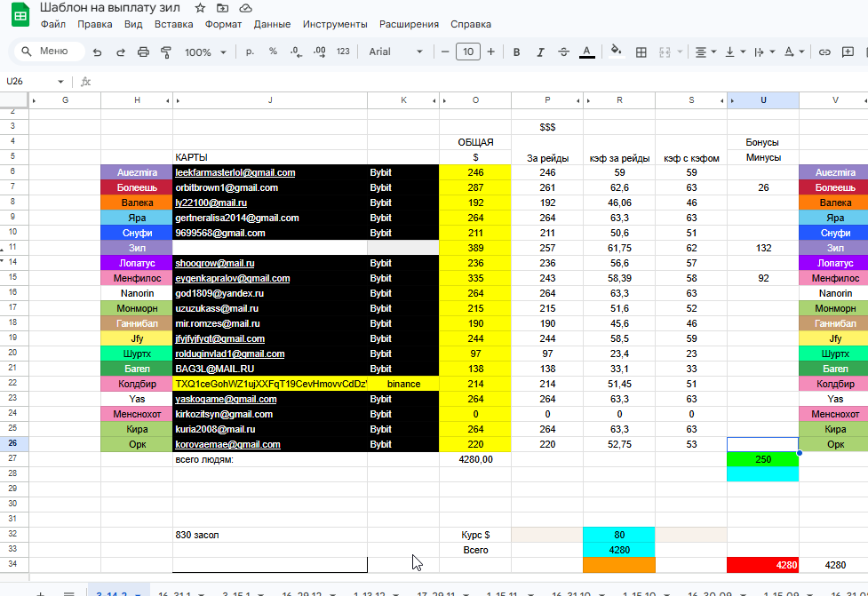The image size is (868, 596).
Task: Select the red cell with 4280
Action: tap(763, 565)
